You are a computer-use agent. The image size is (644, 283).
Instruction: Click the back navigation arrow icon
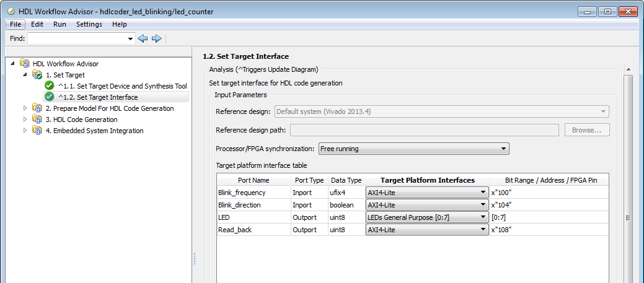pyautogui.click(x=143, y=38)
